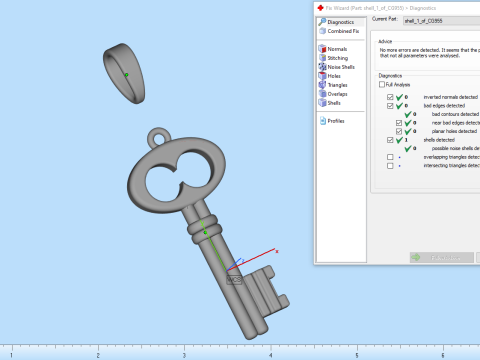Toggle planar holes detected checkbox
This screenshot has height=360, width=480.
399,131
